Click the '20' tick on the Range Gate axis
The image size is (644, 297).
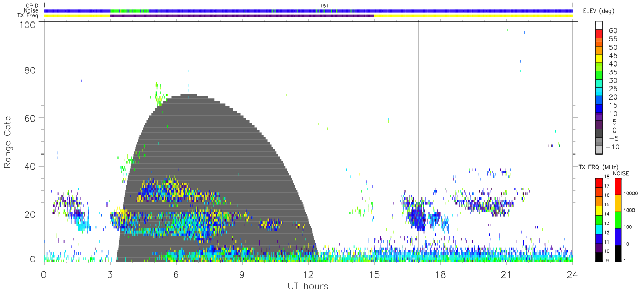click(31, 214)
